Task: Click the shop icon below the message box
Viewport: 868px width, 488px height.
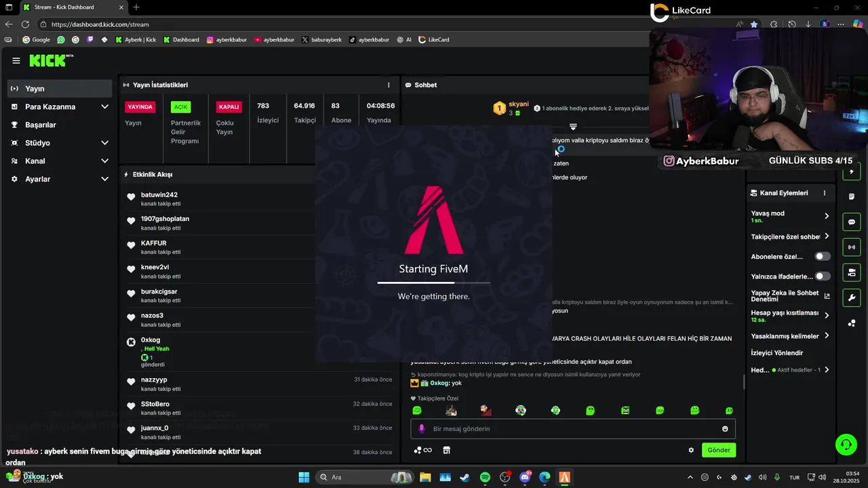Action: [x=446, y=450]
